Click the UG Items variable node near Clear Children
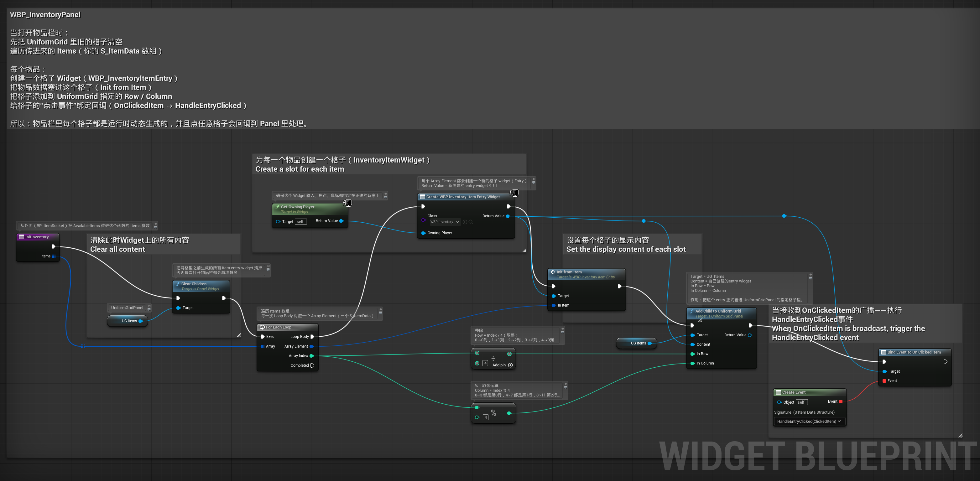Screen dimensions: 980x481 pos(128,321)
